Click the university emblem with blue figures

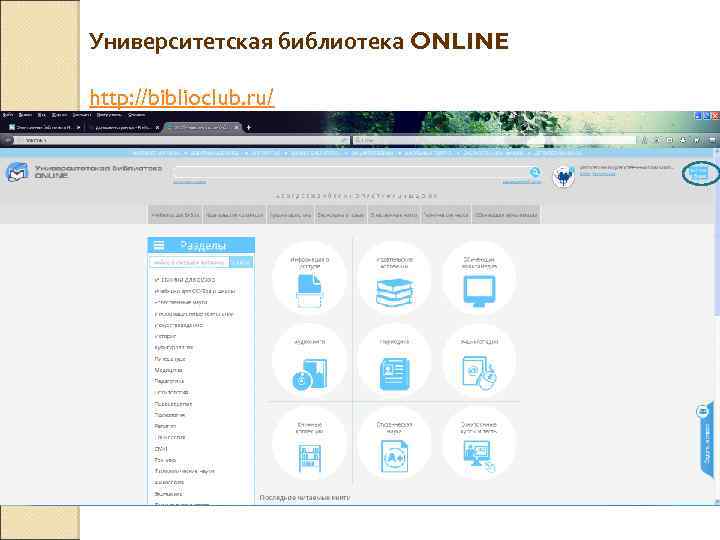(563, 177)
